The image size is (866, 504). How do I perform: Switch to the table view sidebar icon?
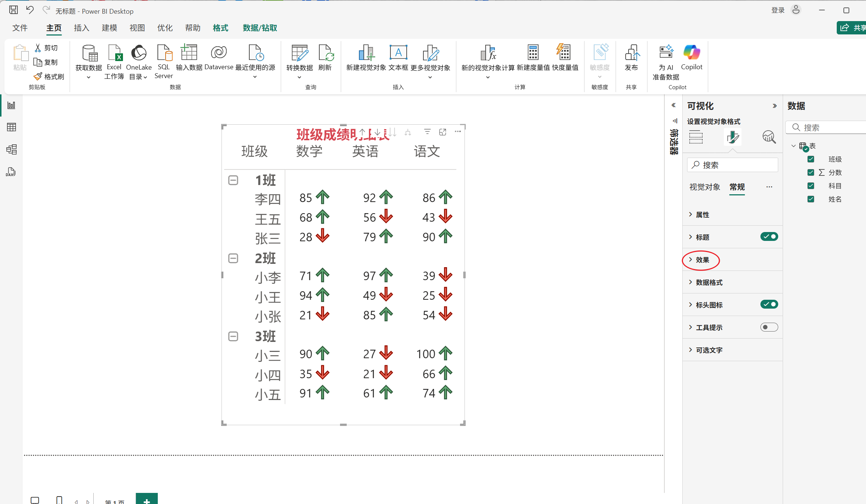tap(11, 127)
